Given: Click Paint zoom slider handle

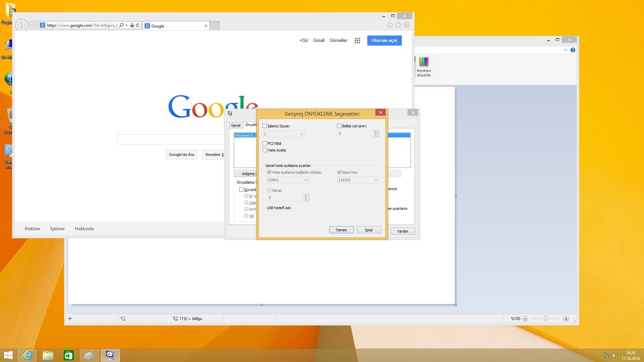Looking at the screenshot, I should [546, 318].
